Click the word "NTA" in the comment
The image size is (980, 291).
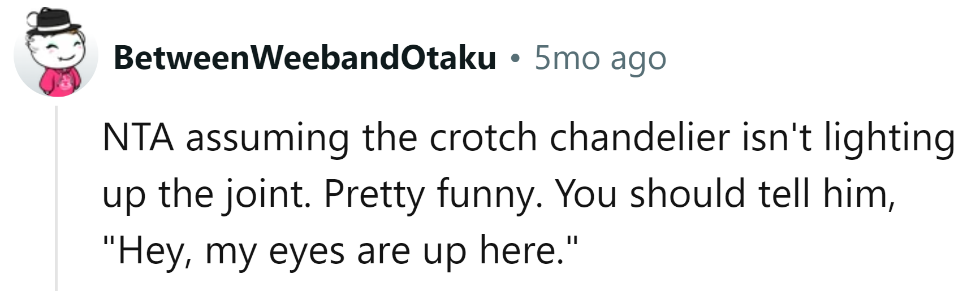pos(137,138)
